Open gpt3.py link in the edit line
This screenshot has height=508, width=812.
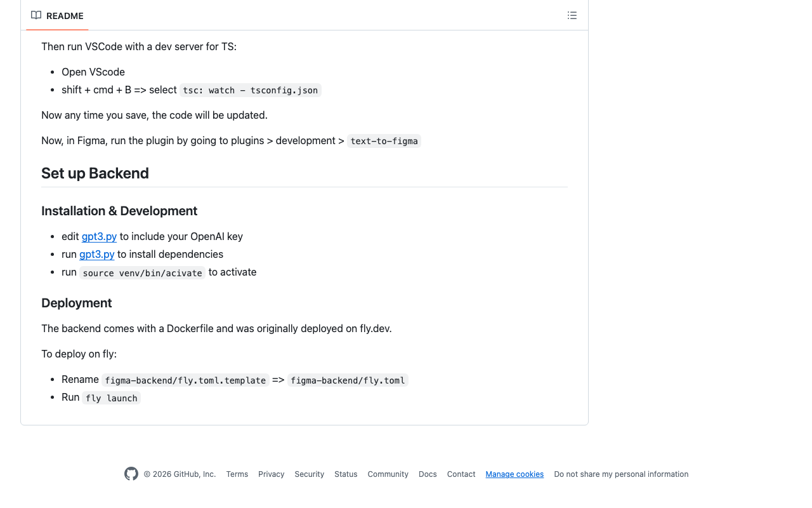(x=99, y=236)
